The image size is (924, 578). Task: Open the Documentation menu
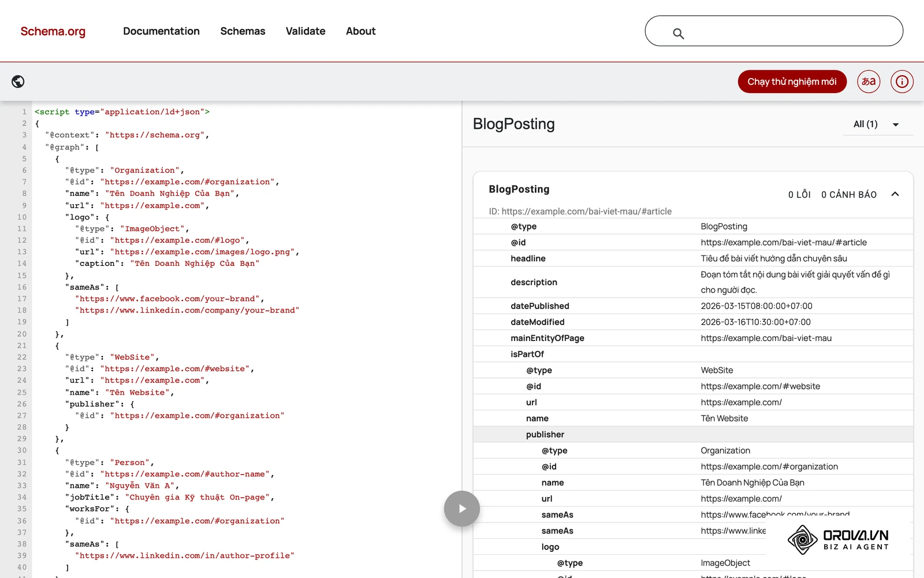point(161,31)
